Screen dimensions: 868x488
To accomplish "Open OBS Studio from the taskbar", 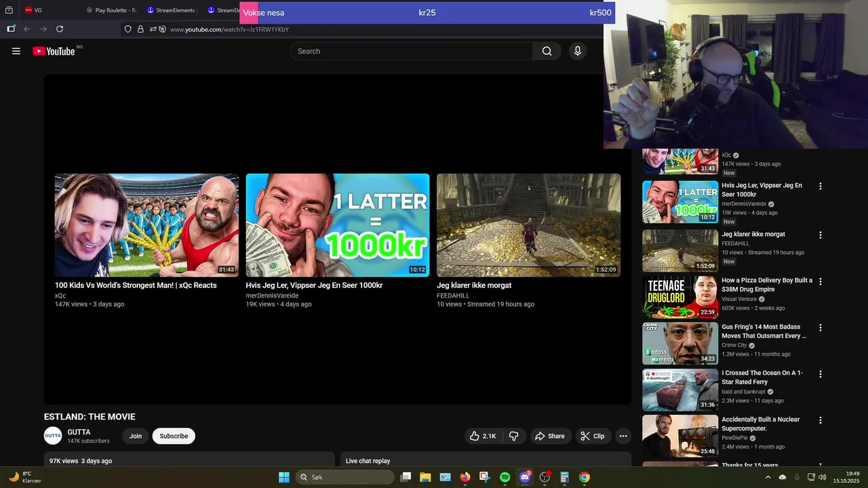I will (x=545, y=477).
